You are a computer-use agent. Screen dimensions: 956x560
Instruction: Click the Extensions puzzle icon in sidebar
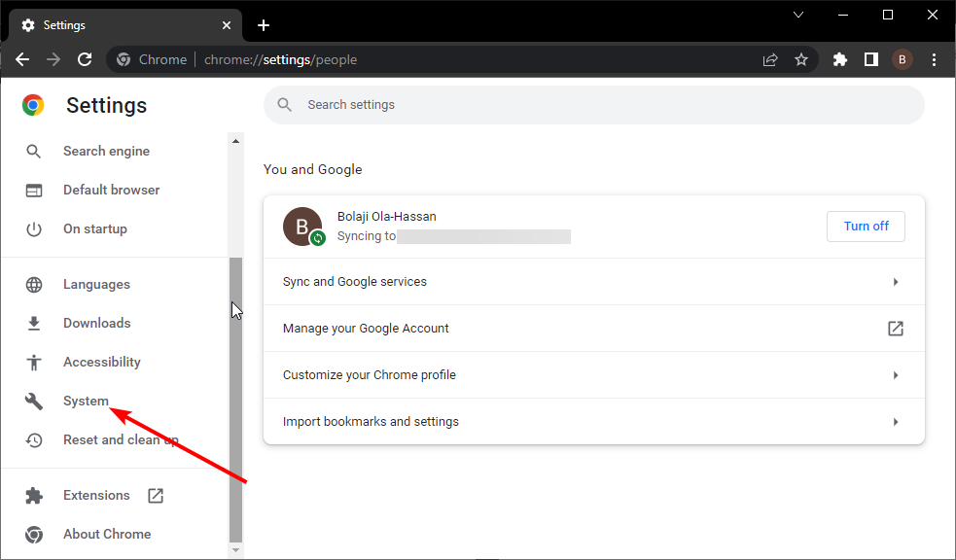click(34, 496)
